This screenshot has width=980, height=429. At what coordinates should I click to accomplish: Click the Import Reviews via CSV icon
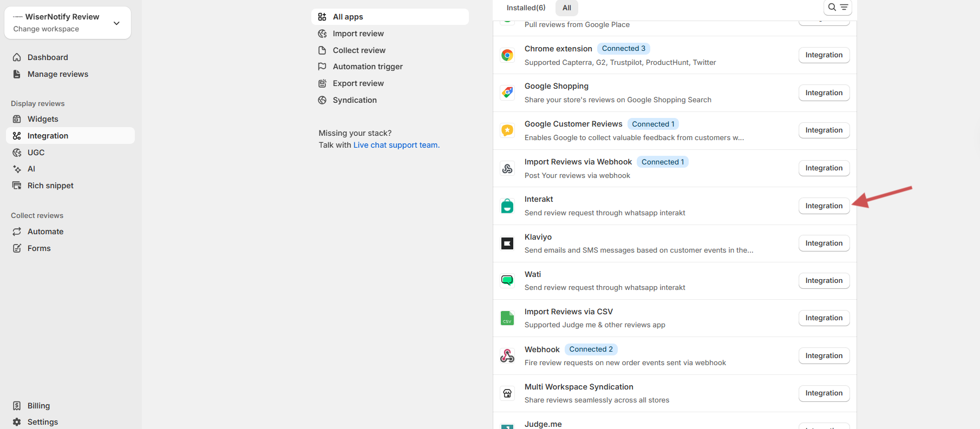507,318
